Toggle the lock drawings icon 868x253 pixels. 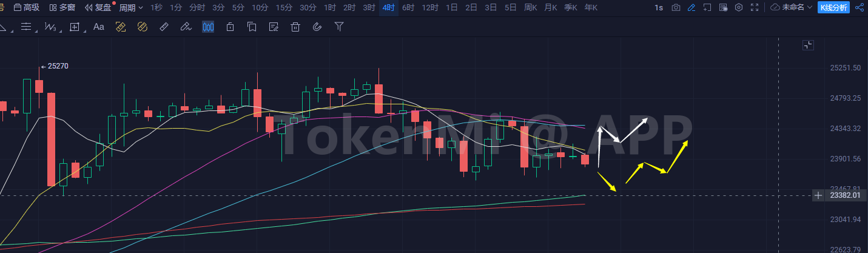click(230, 27)
